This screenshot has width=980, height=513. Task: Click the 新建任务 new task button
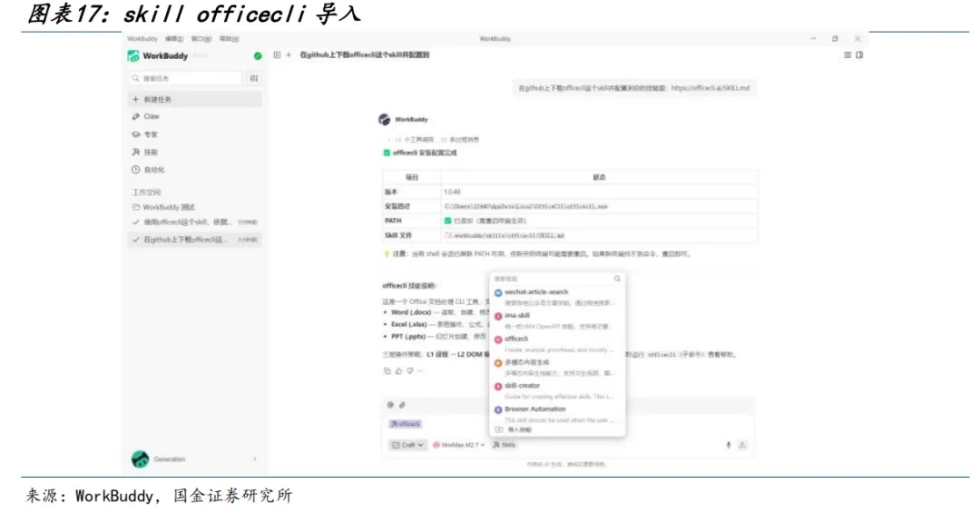coord(195,99)
